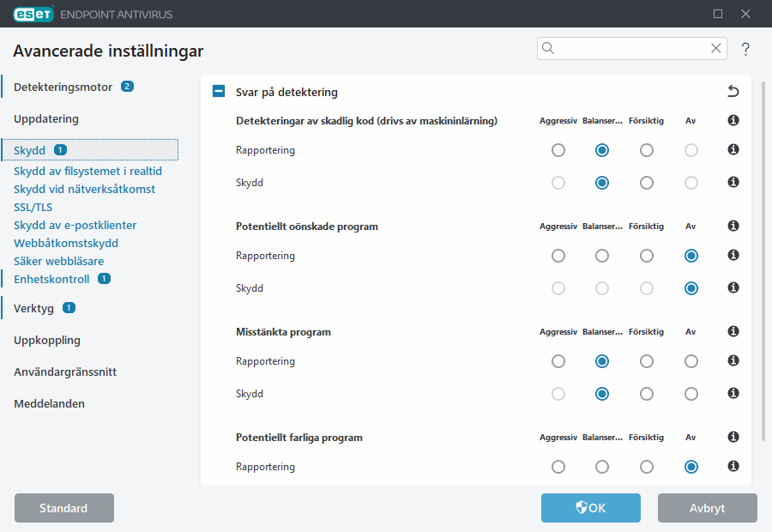Viewport: 772px width, 532px height.
Task: Set Rapportering for skadlig kod to Aggressiv
Action: (558, 149)
